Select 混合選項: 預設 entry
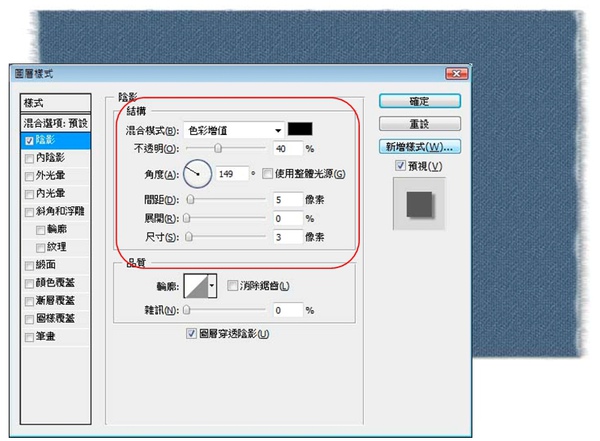 pos(56,123)
